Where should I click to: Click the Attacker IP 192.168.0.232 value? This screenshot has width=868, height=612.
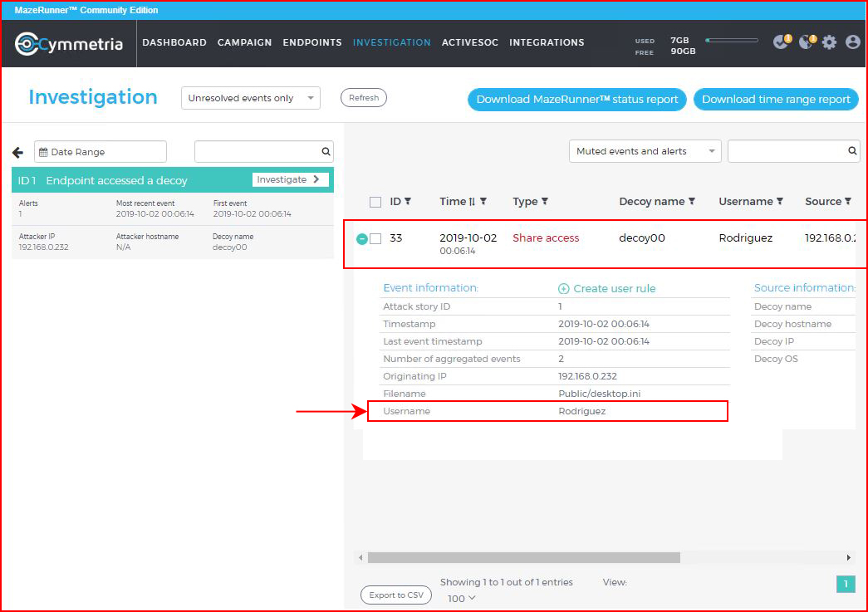point(44,247)
